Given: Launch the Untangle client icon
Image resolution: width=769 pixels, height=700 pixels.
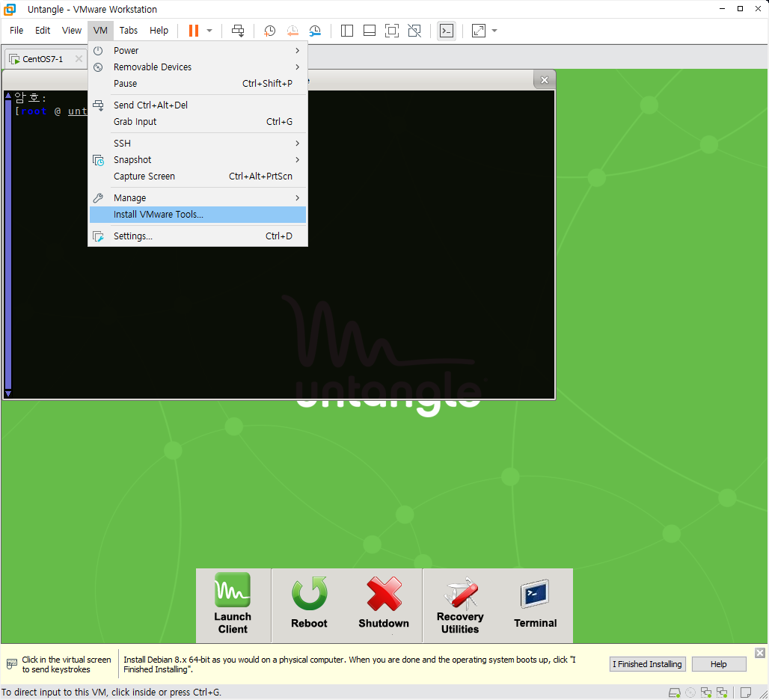Looking at the screenshot, I should 233,604.
